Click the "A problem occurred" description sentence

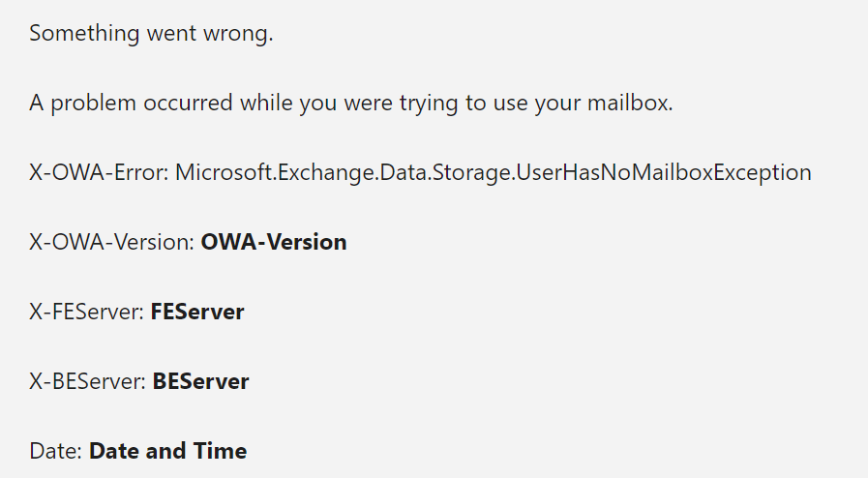click(x=350, y=104)
